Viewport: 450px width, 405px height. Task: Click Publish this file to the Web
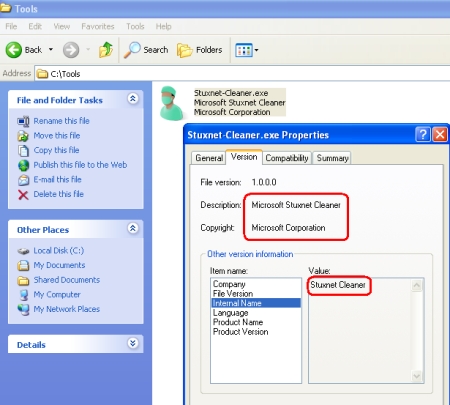(80, 165)
